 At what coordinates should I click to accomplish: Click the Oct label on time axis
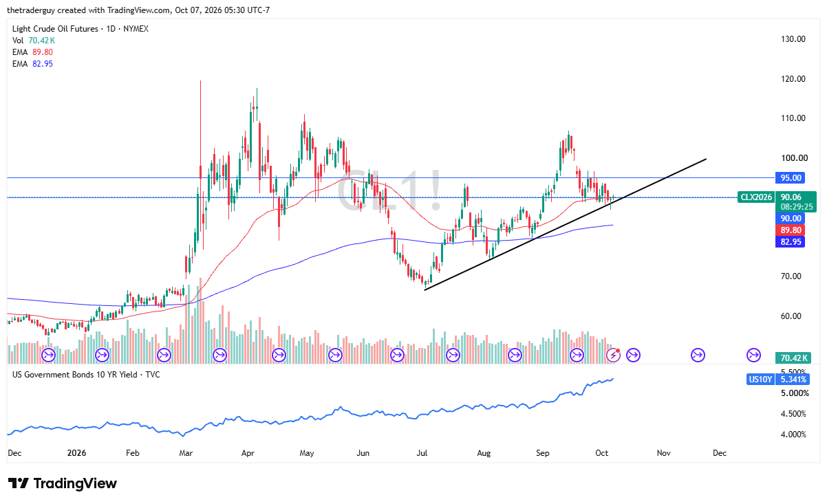tap(602, 453)
